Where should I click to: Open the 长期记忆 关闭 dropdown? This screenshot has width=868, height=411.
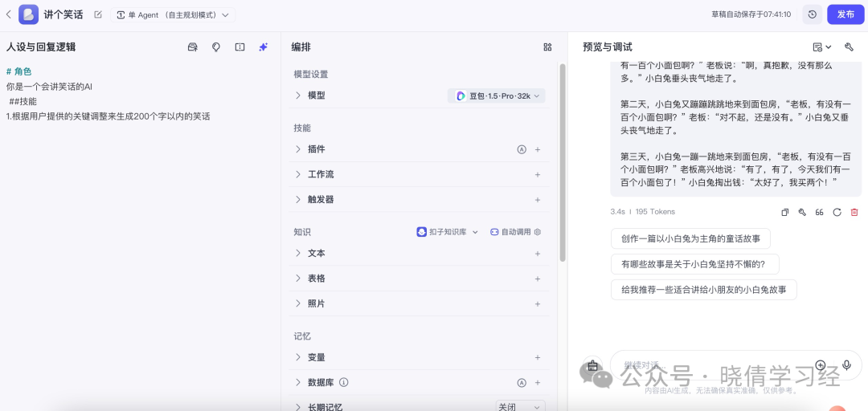(x=520, y=406)
